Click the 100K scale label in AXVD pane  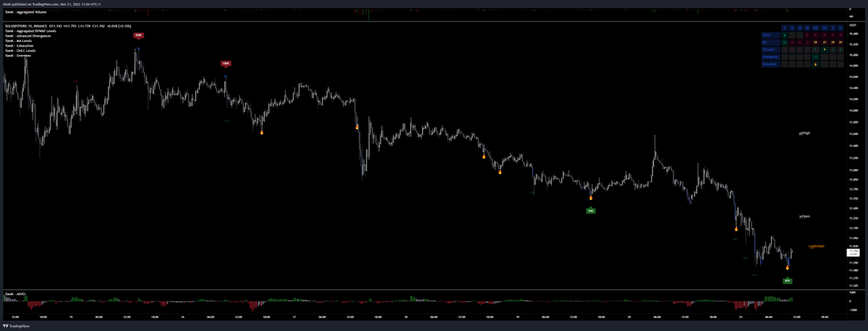point(852,292)
